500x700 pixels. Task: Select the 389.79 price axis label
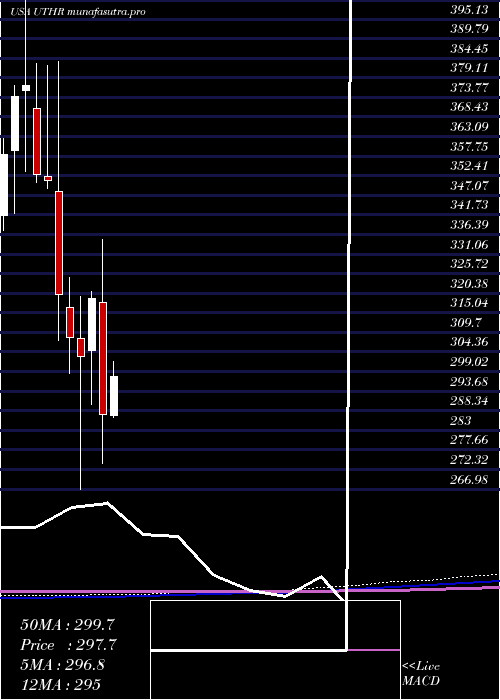pyautogui.click(x=468, y=29)
